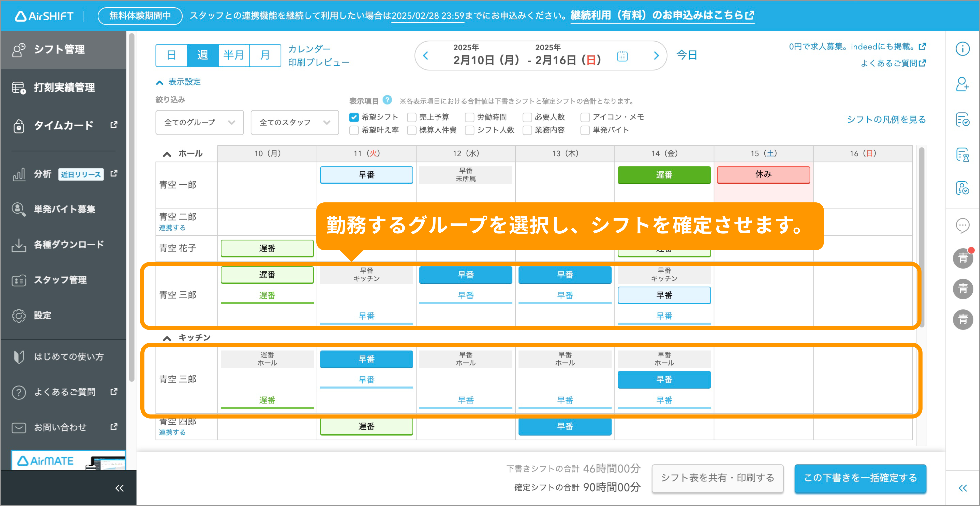Go to the previous week arrow
Screen dimensions: 980x506
click(x=426, y=56)
